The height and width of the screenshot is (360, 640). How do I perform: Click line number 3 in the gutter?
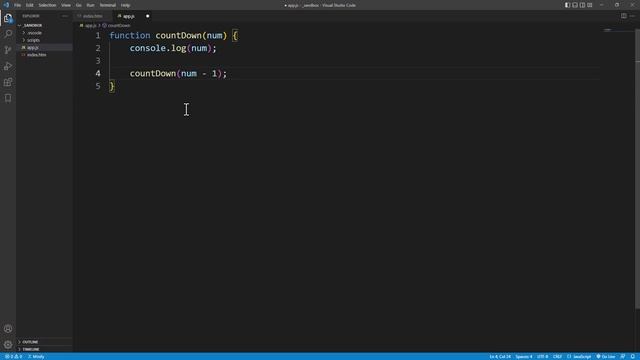point(98,61)
